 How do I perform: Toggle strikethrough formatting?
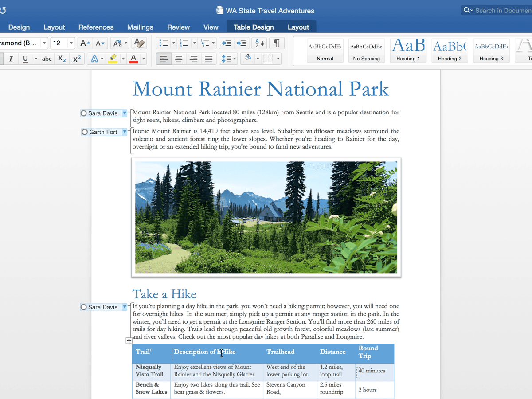[47, 59]
